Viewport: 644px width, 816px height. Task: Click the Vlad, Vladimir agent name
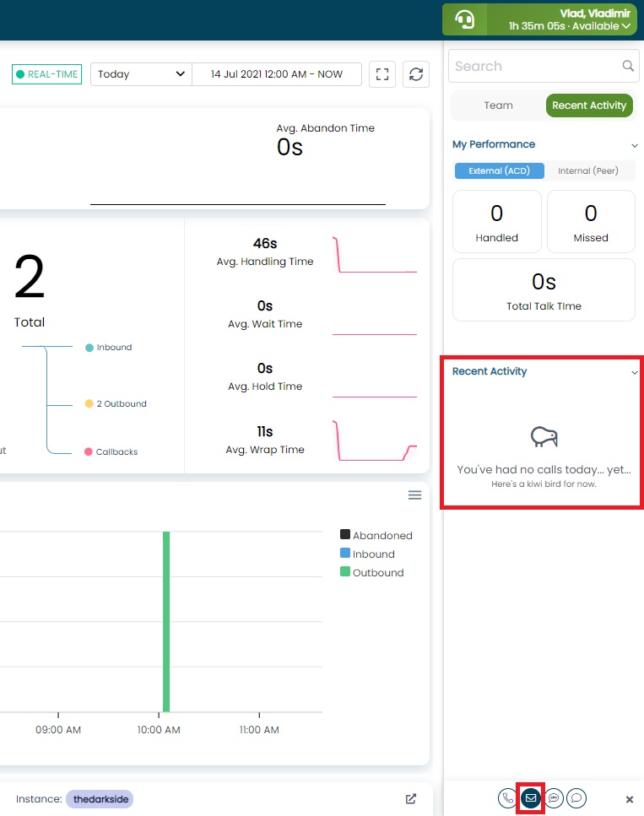pos(595,14)
